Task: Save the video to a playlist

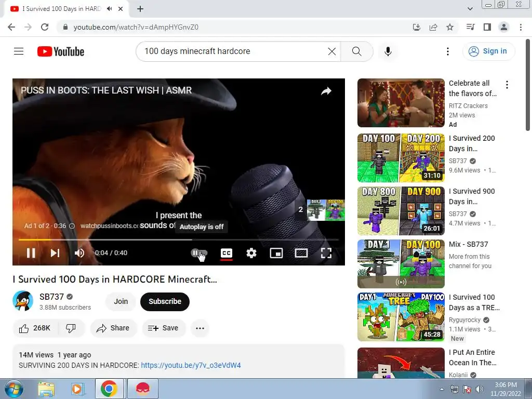Action: tap(163, 328)
